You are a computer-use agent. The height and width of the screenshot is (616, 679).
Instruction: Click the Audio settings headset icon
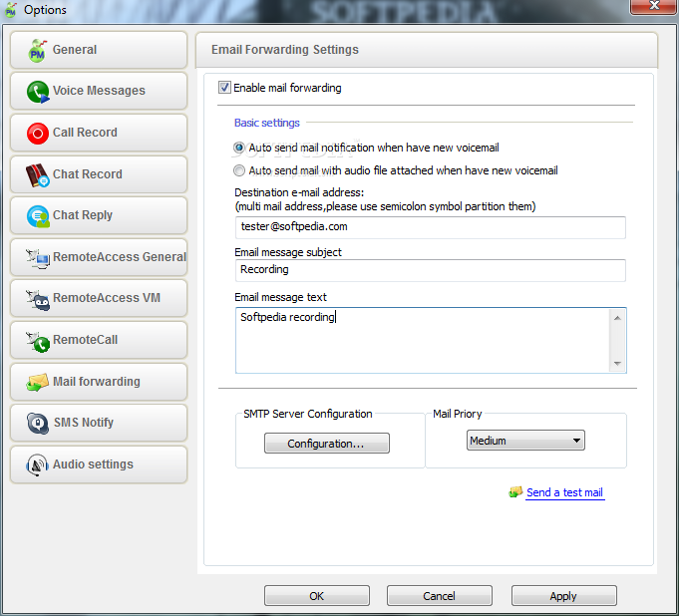pyautogui.click(x=37, y=464)
